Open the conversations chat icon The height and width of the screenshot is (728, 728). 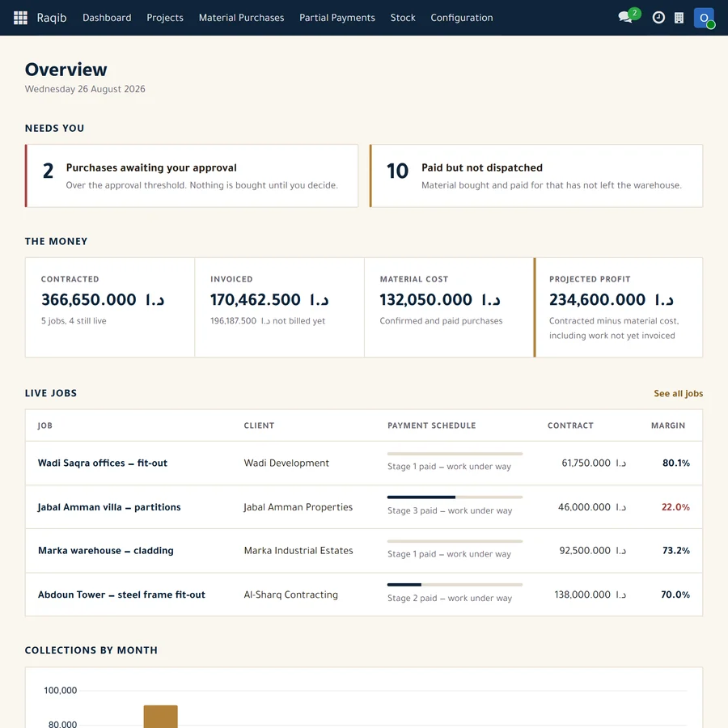[x=625, y=18]
